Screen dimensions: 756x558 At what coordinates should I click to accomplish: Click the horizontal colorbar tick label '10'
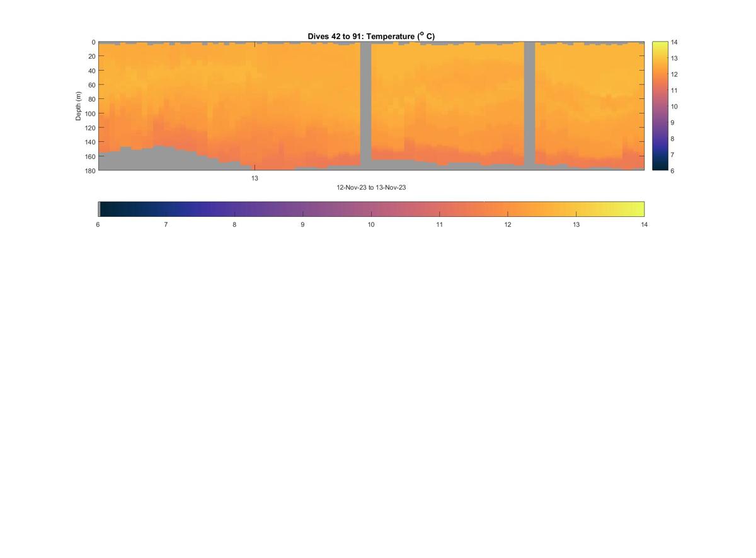pos(371,224)
